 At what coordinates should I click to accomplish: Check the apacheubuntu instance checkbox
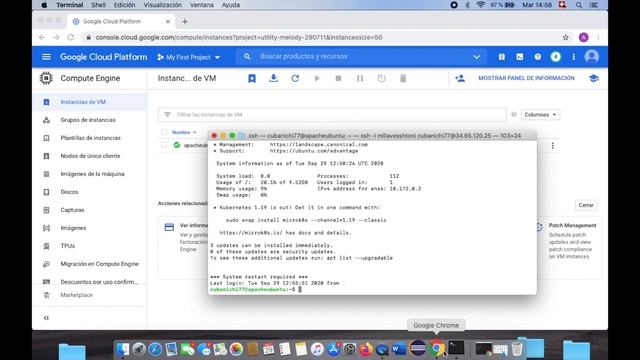(164, 145)
